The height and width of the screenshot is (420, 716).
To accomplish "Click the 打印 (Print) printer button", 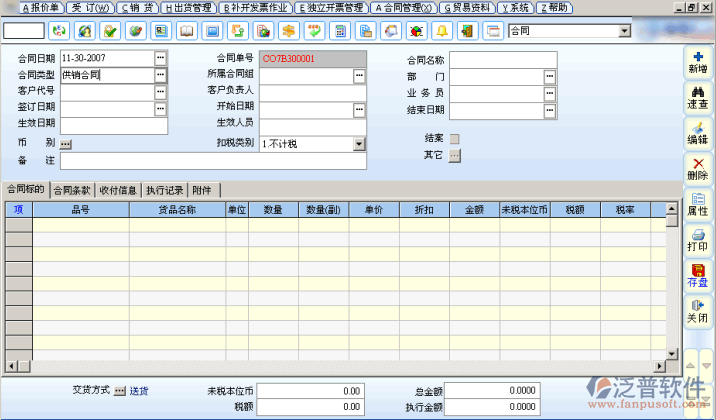I will click(x=697, y=239).
